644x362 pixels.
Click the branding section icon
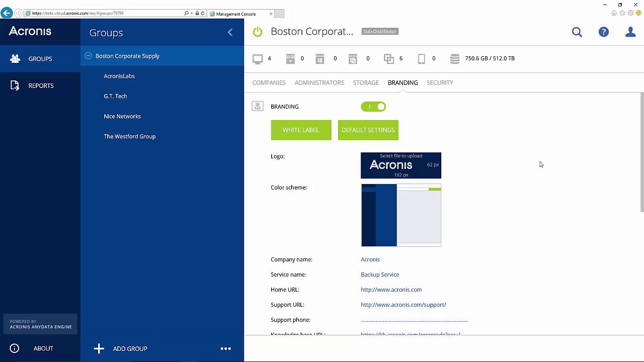point(258,106)
